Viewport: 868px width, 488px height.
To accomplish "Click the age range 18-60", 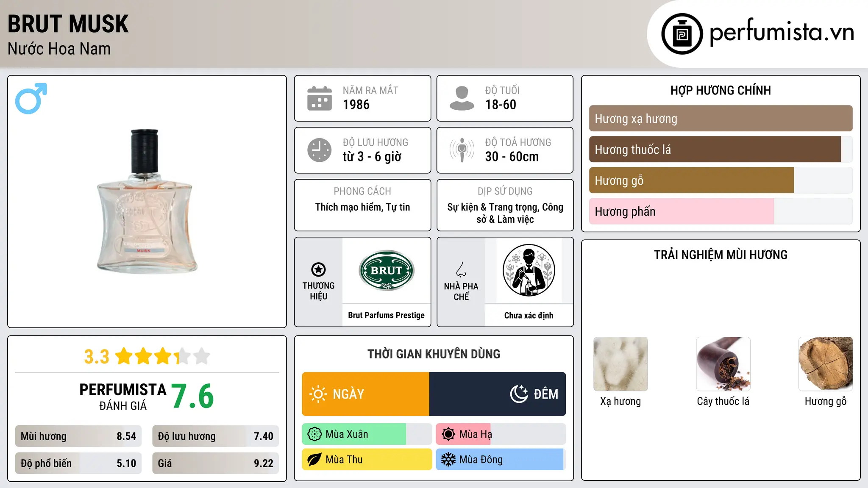I will click(x=501, y=105).
